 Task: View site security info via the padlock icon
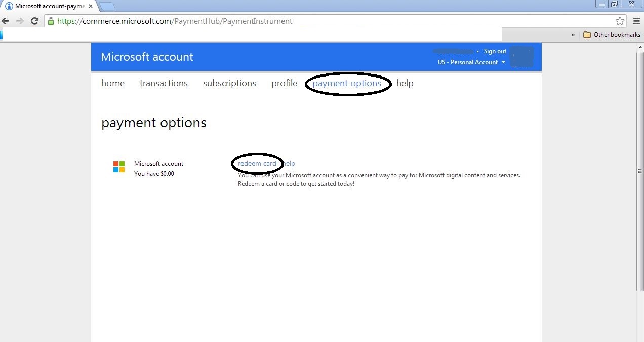click(51, 21)
